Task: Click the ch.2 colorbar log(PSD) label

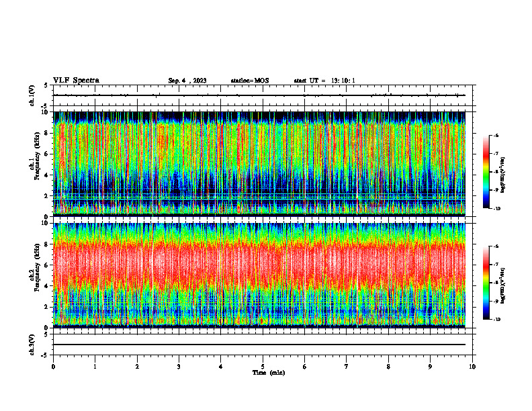Action: [x=503, y=285]
